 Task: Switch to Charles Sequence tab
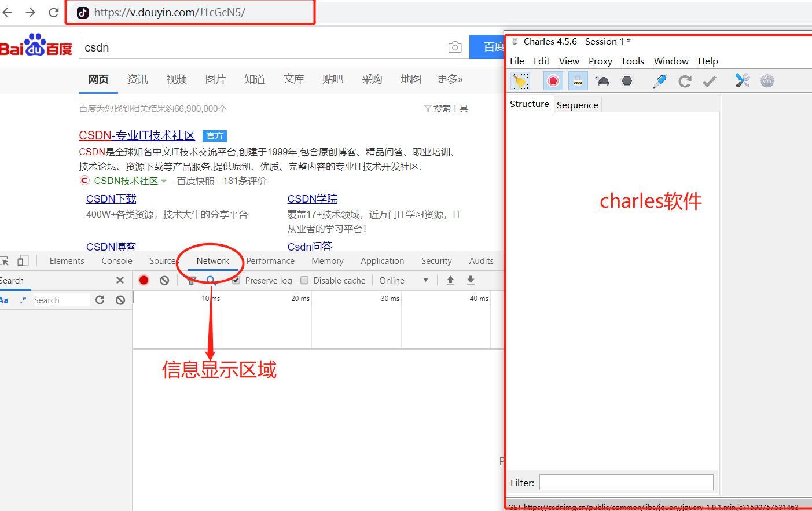point(578,105)
